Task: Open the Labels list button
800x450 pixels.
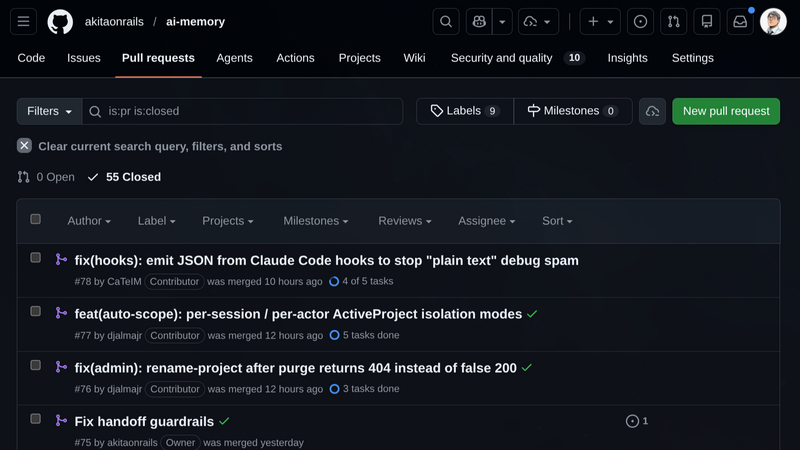Action: click(x=465, y=111)
